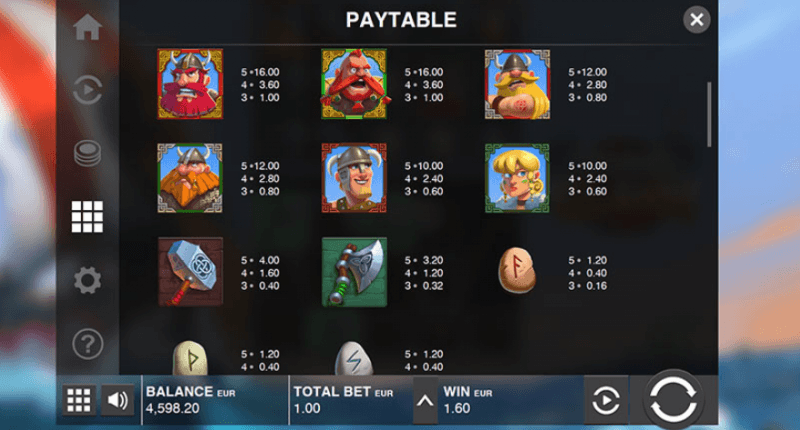Click the paytable vertical scrollbar
The image size is (800, 430).
click(709, 114)
